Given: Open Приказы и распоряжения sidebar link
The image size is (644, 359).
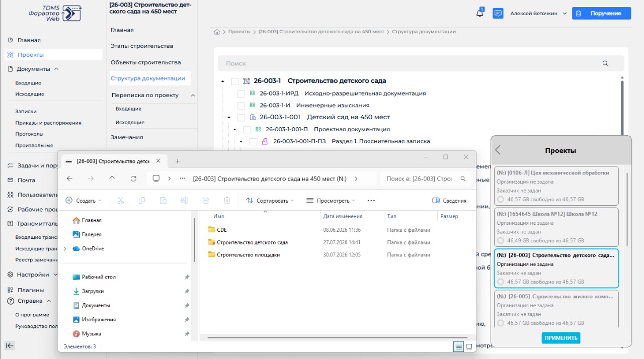Looking at the screenshot, I should click(x=48, y=123).
